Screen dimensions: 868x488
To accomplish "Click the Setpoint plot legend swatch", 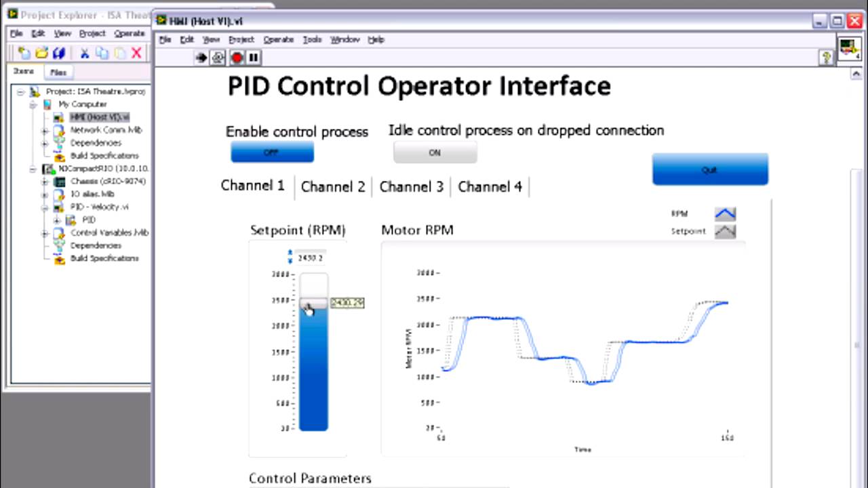I will pyautogui.click(x=725, y=231).
